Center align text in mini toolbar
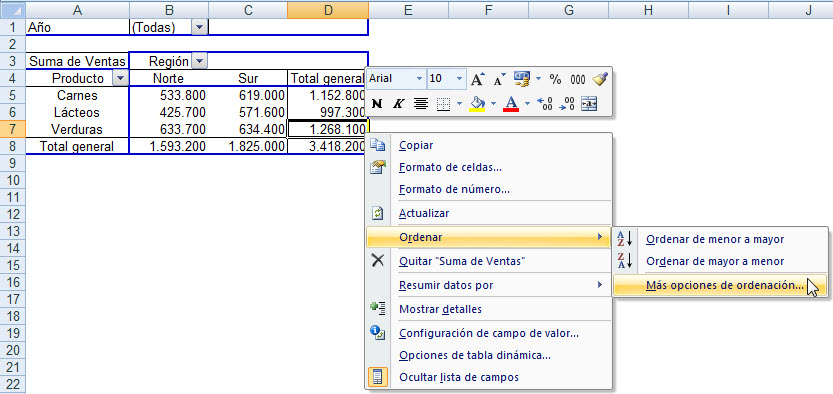This screenshot has width=833, height=394. point(421,104)
